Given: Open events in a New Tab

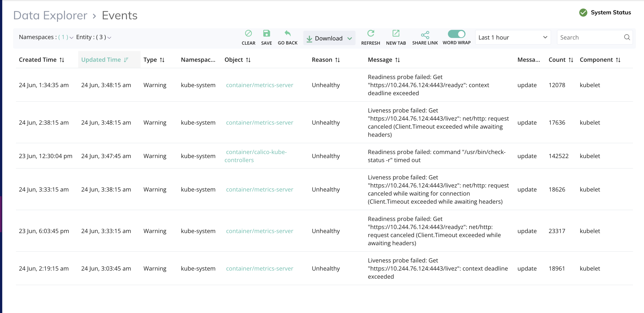Looking at the screenshot, I should pos(396,33).
